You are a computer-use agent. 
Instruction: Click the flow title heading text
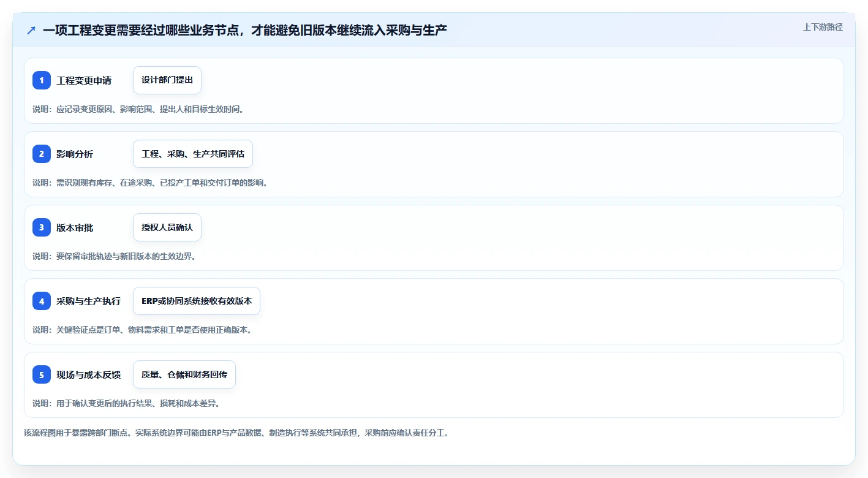(x=245, y=30)
